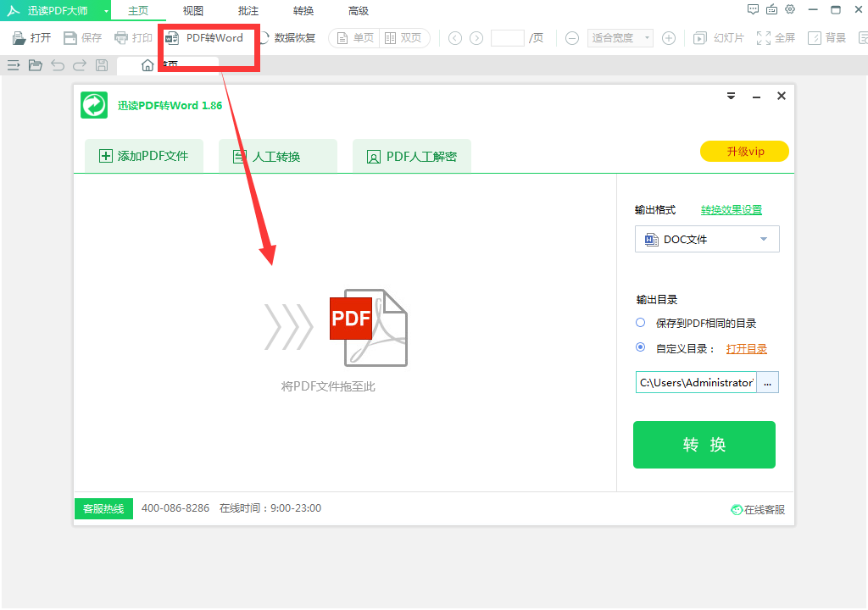Switch to 双页 double page view

click(403, 37)
